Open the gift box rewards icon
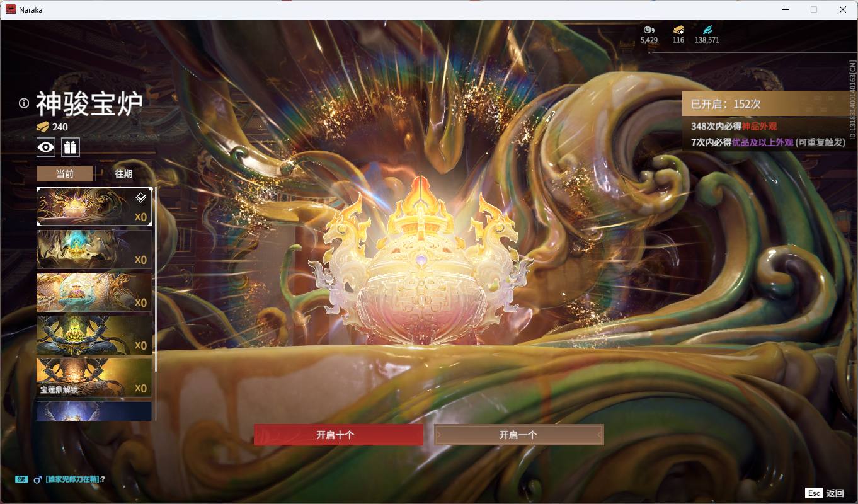This screenshot has height=504, width=858. click(x=70, y=147)
